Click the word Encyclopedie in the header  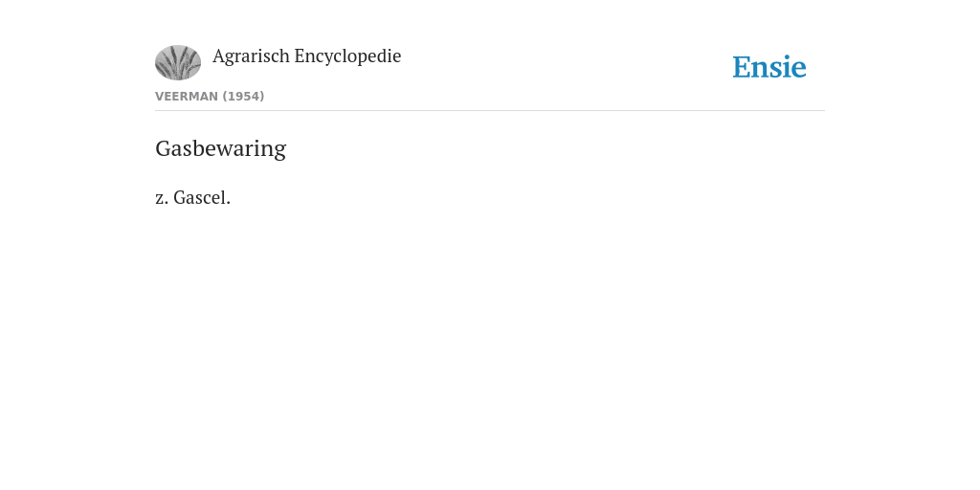347,56
